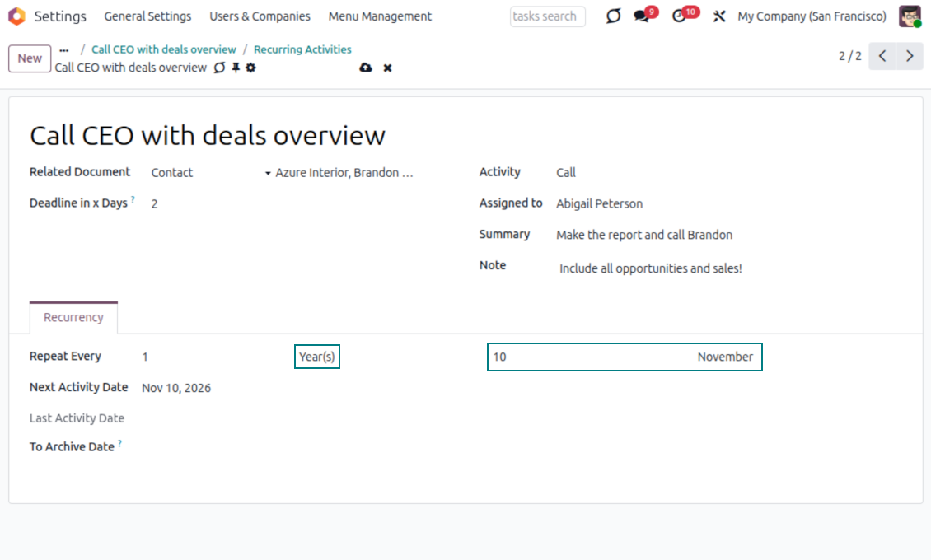
Task: Go to the previous record arrow
Action: (x=882, y=56)
